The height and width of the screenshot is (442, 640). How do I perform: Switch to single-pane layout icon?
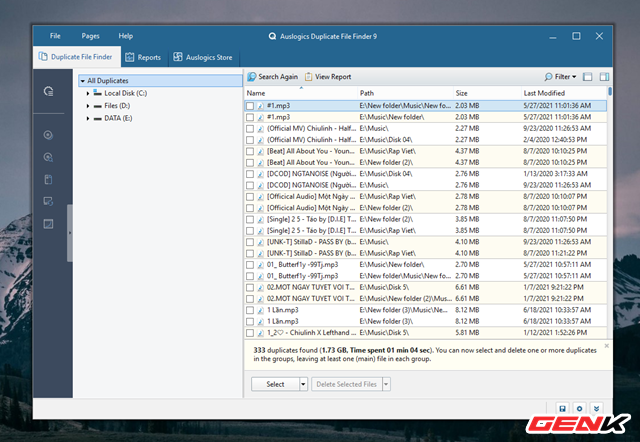pyautogui.click(x=587, y=77)
